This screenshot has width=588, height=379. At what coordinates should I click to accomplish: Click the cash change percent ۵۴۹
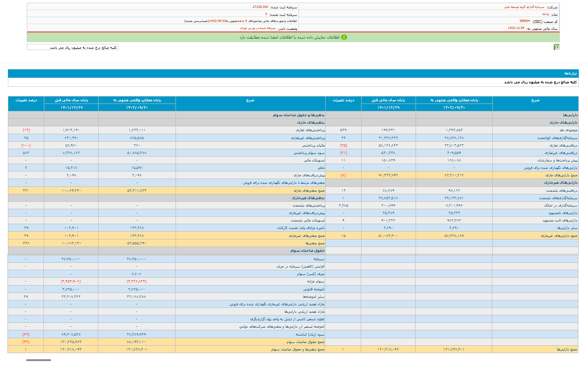coord(343,130)
